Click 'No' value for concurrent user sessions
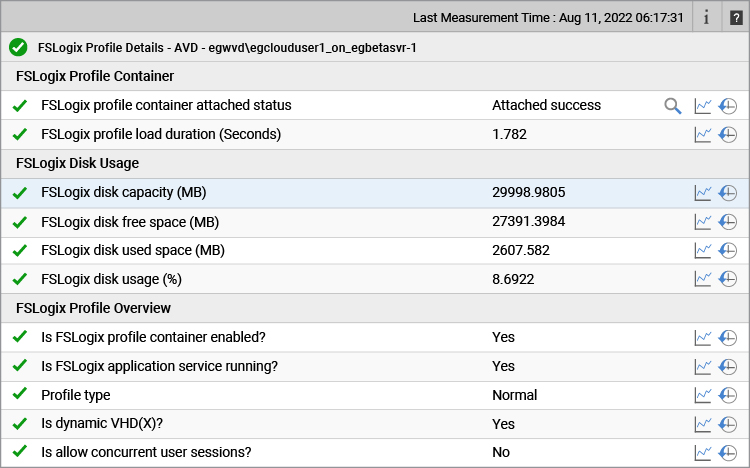This screenshot has width=750, height=468. pos(501,452)
